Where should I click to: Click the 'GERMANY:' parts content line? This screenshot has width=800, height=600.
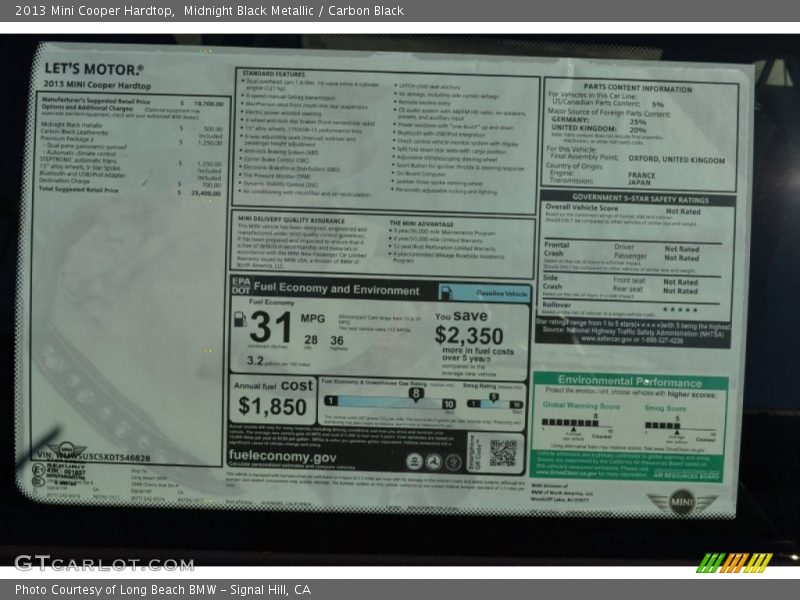coord(599,120)
